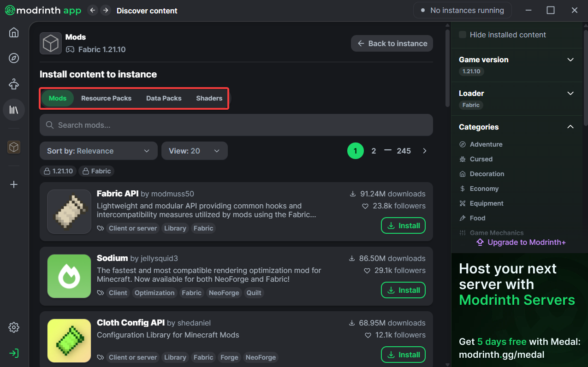Click the Search mods input field
Image resolution: width=588 pixels, height=367 pixels.
click(x=236, y=125)
